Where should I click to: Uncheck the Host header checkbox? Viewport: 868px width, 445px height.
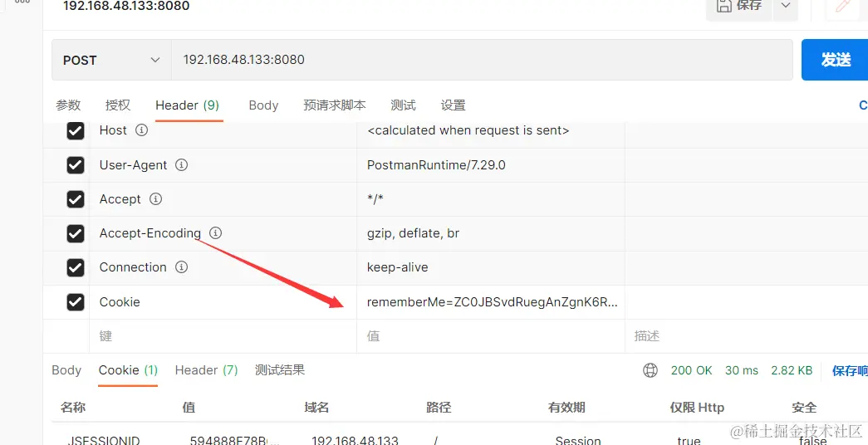coord(76,131)
